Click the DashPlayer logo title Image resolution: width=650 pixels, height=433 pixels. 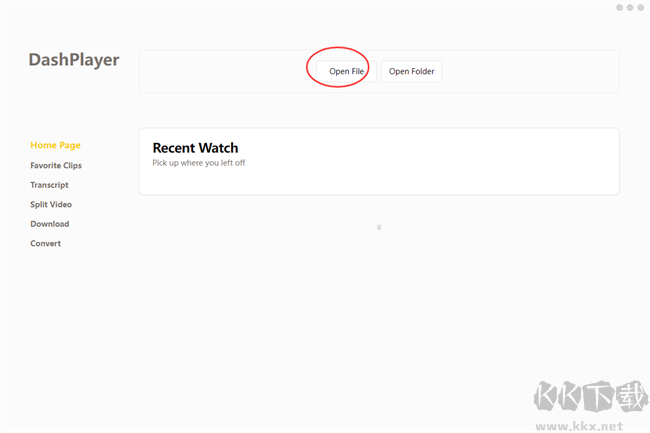tap(74, 60)
